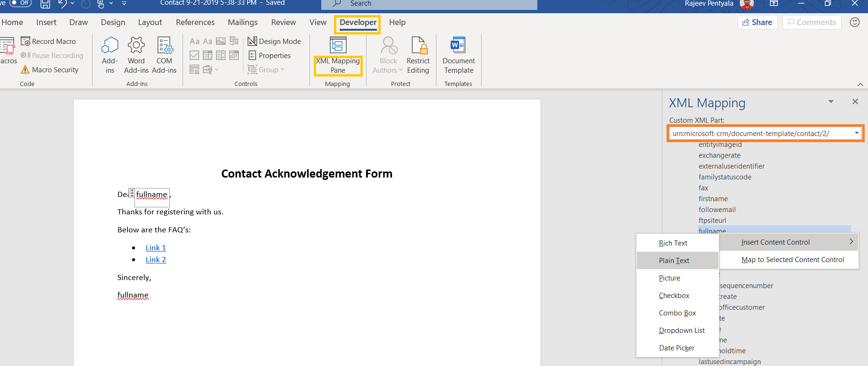Screen dimensions: 868x366
Task: Close the XML Mapping pane
Action: click(855, 102)
